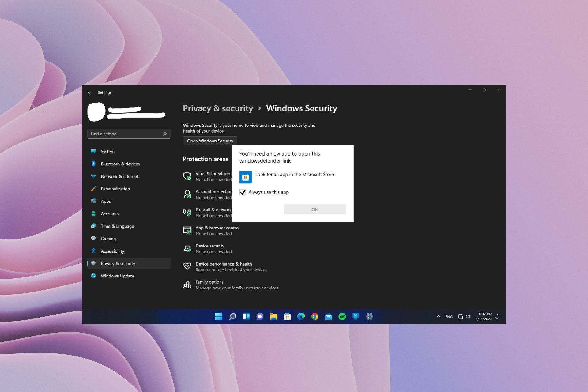Go to Network & internet settings
This screenshot has width=588, height=392.
pos(129,176)
